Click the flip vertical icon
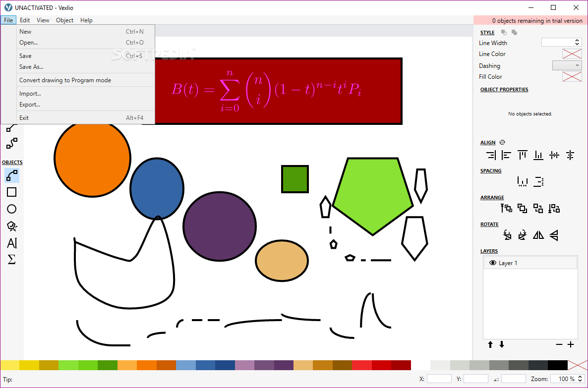Screen dimensions: 588x388 (554, 235)
